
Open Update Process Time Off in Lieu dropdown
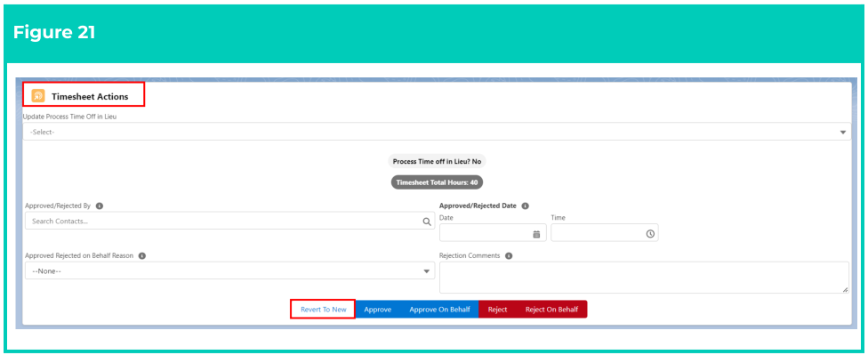tap(437, 132)
